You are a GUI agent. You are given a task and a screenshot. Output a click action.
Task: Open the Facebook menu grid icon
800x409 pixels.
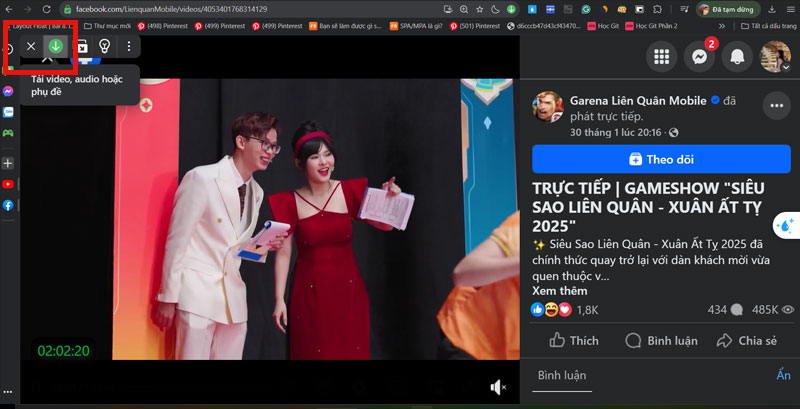coord(661,57)
